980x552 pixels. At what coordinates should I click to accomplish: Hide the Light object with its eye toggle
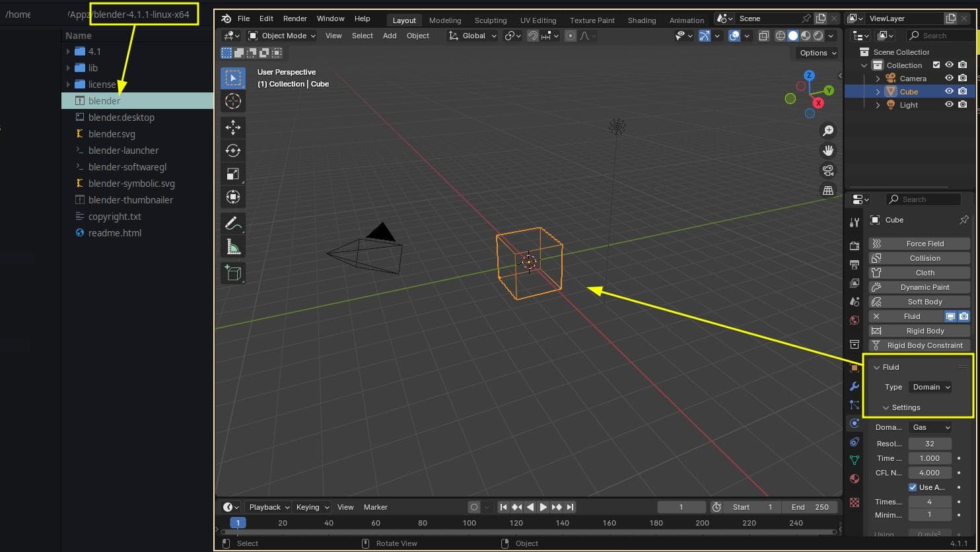(x=949, y=104)
